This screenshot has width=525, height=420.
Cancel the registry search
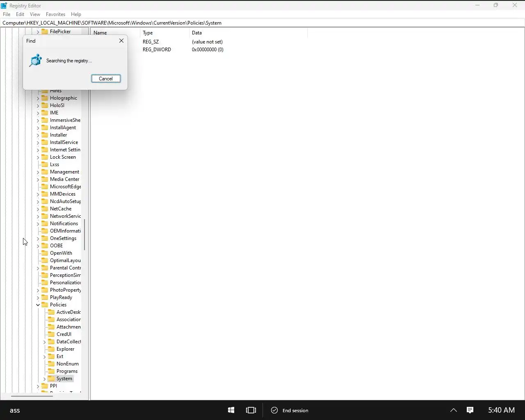pyautogui.click(x=106, y=79)
